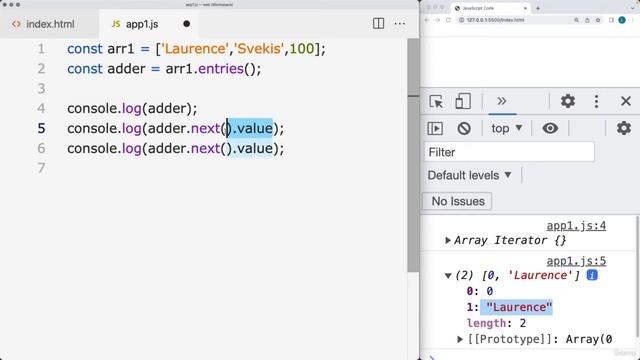Click the No Issues button
Viewport: 640px width, 360px height.
coord(458,201)
